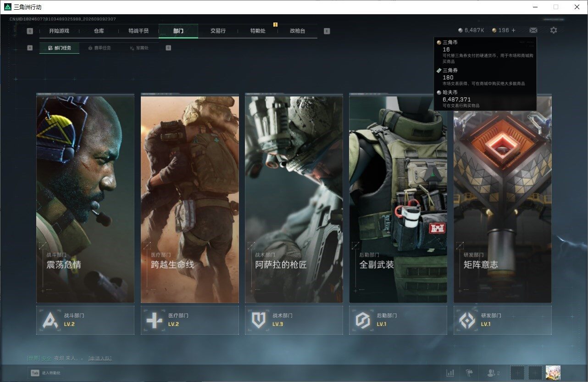Maximize the 三角洲行动 window
588x382 pixels.
pyautogui.click(x=556, y=7)
